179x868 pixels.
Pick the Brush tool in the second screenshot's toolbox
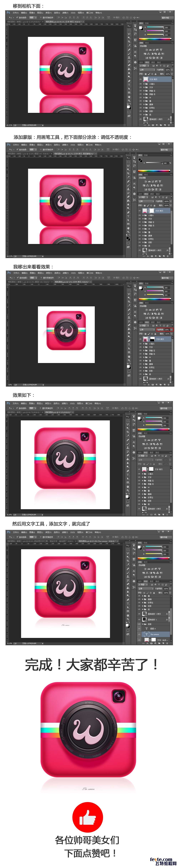click(x=128, y=185)
